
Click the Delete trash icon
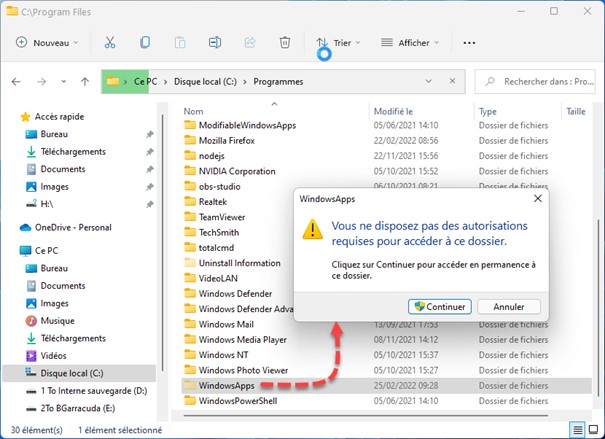(285, 43)
